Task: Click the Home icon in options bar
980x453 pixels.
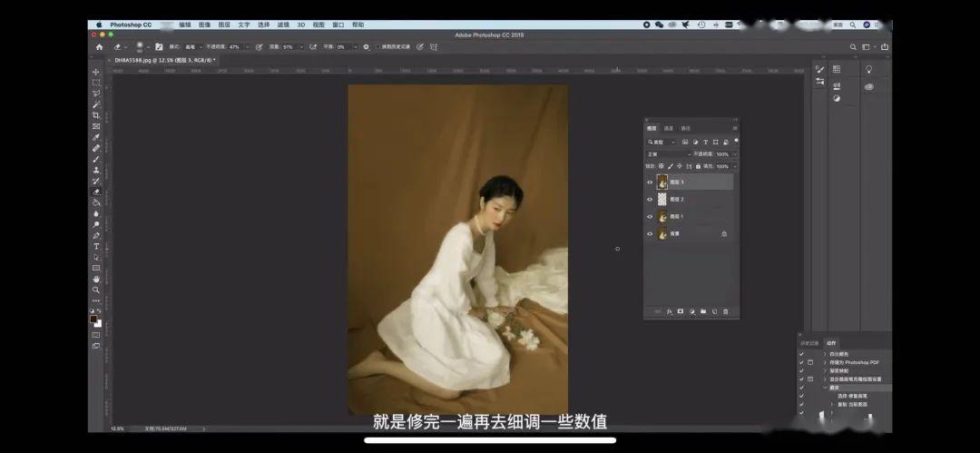Action: (x=99, y=47)
